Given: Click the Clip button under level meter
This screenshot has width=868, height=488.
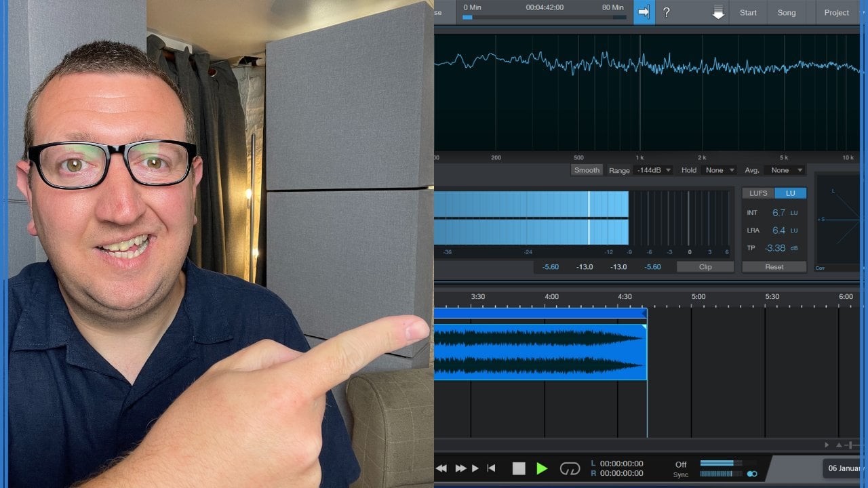Looking at the screenshot, I should [705, 267].
